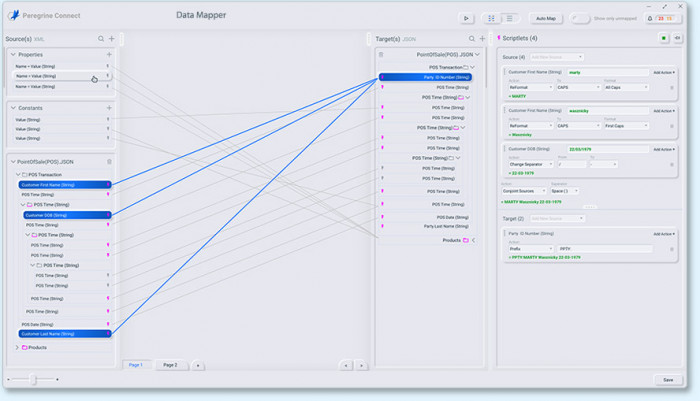Image resolution: width=700 pixels, height=401 pixels.
Task: Click the folder icon of the source Products node
Action: pos(25,347)
